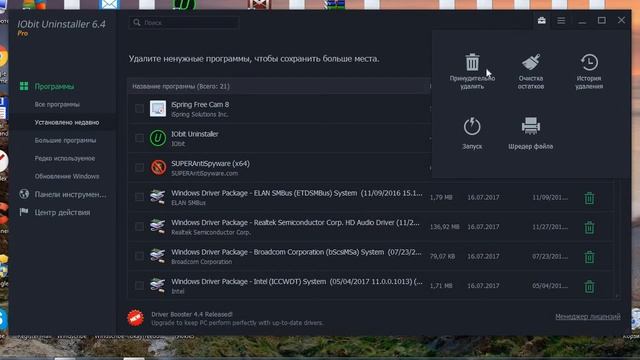This screenshot has width=640, height=360.
Task: Tick the Broadcom Corporation driver checkbox
Action: click(x=139, y=256)
